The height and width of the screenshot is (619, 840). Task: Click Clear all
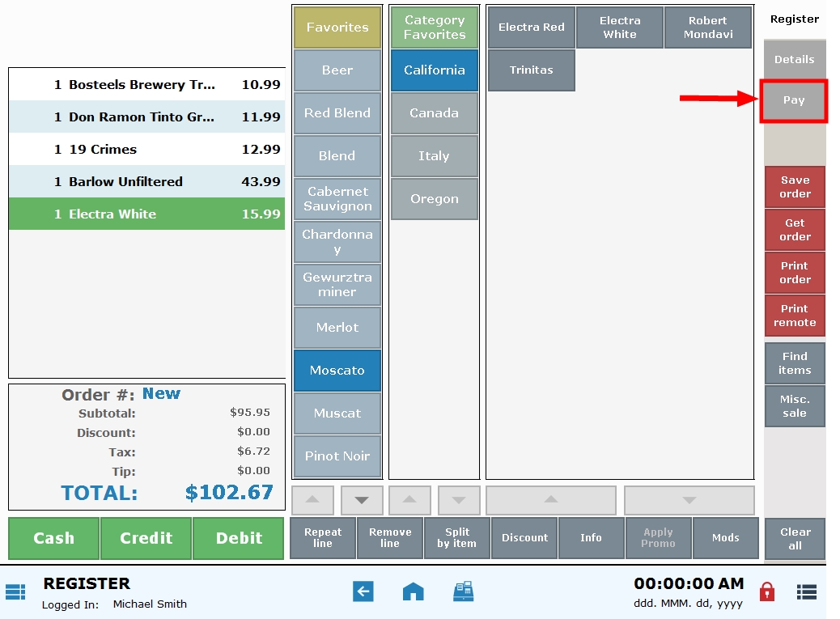pos(795,539)
